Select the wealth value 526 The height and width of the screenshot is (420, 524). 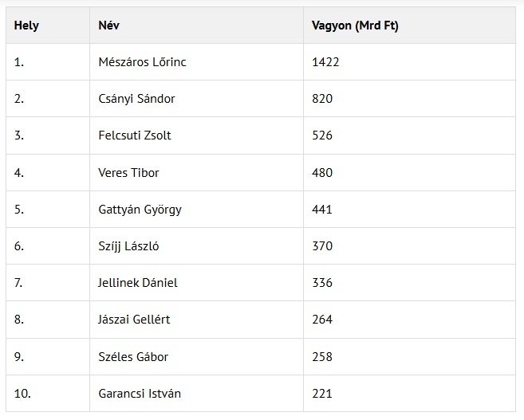323,135
